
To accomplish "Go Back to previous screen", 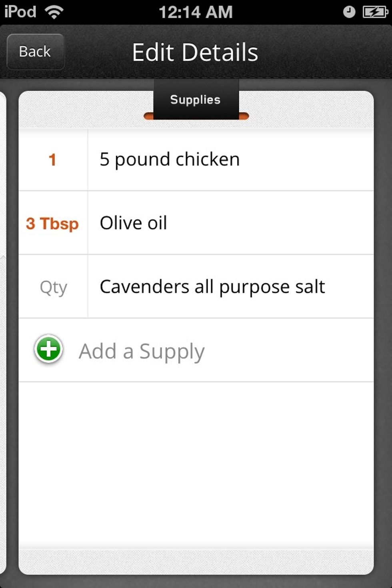I will pyautogui.click(x=36, y=52).
